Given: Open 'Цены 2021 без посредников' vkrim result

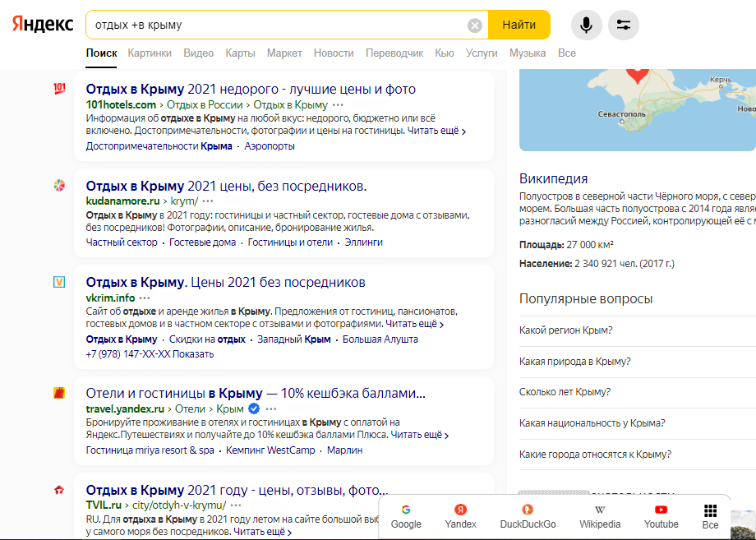Looking at the screenshot, I should point(226,282).
